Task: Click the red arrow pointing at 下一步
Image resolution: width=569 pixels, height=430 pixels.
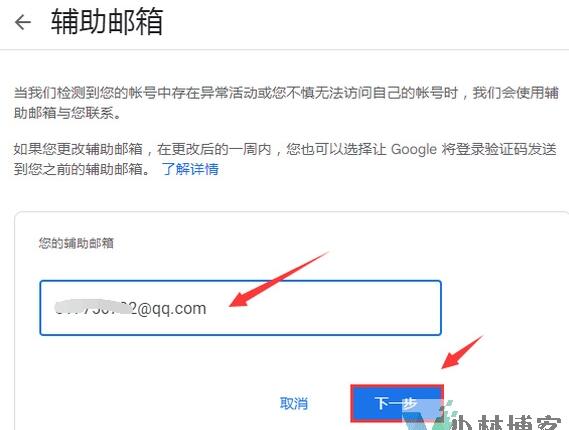Action: pos(462,352)
